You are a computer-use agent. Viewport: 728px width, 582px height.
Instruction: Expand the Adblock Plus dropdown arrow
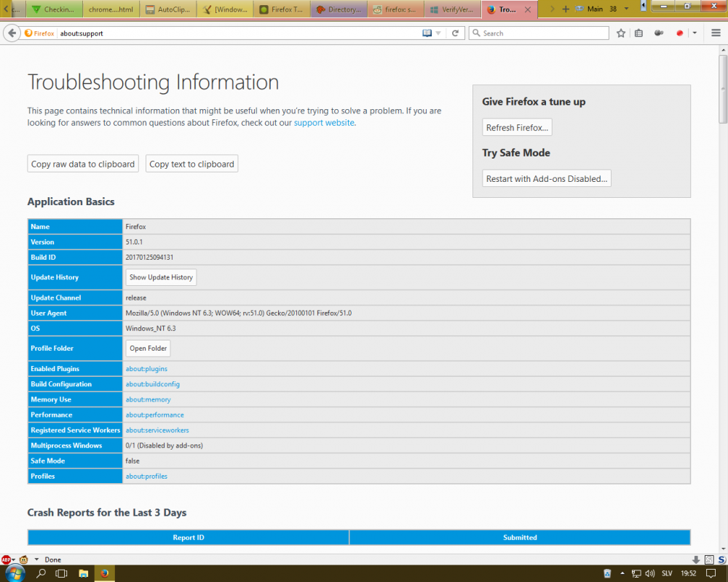14,559
